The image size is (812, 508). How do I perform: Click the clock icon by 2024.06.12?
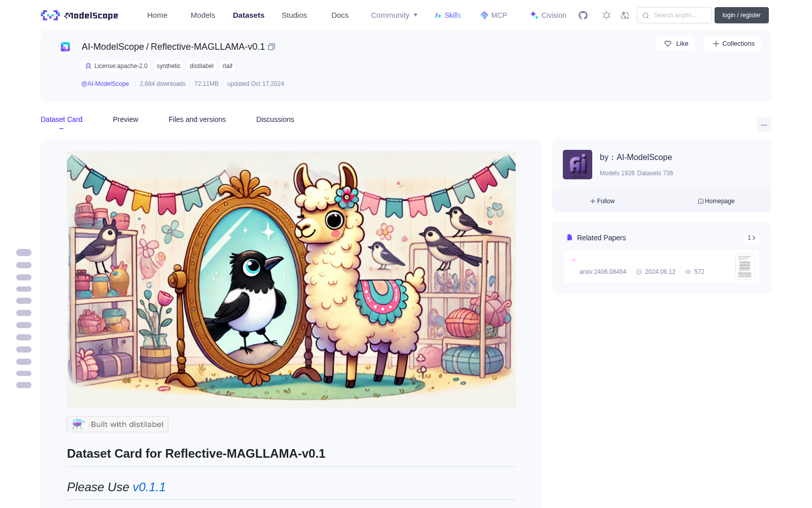[x=639, y=272]
